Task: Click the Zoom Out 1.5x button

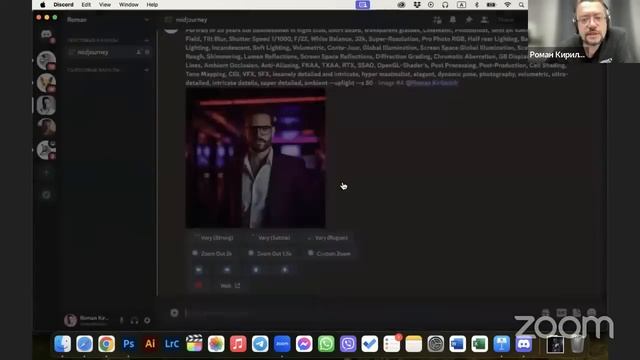Action: [271, 253]
